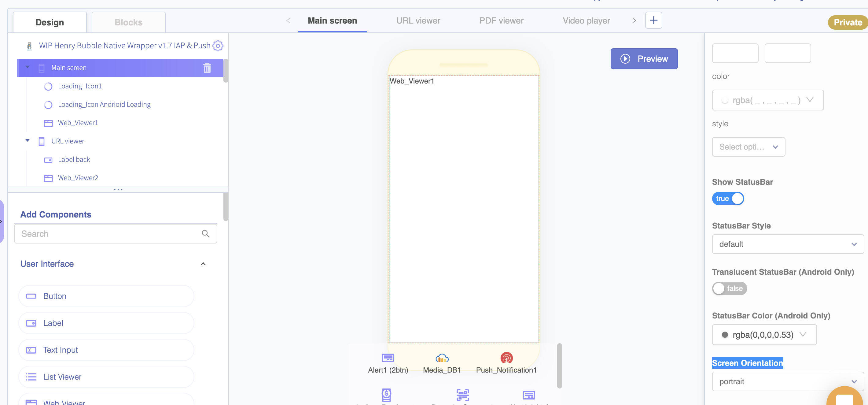
Task: Collapse the User Interface section
Action: [x=203, y=264]
